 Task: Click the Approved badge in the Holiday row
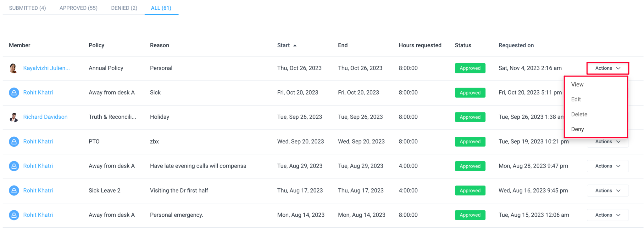470,117
